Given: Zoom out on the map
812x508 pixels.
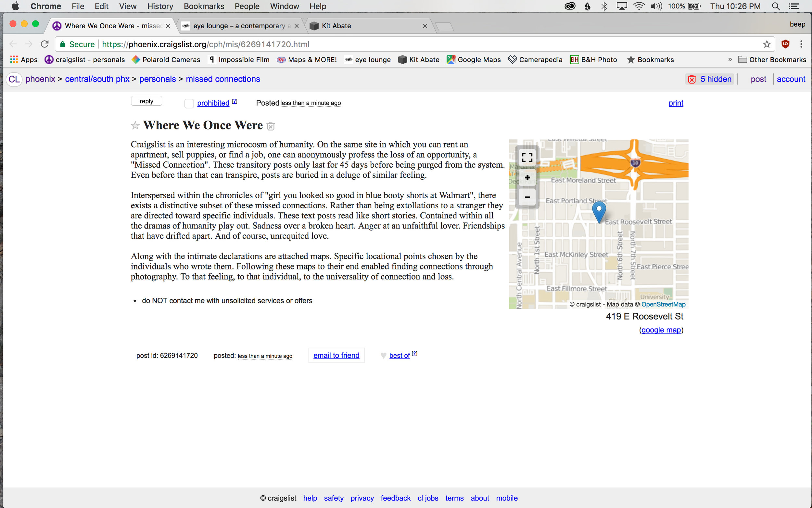Looking at the screenshot, I should 527,197.
